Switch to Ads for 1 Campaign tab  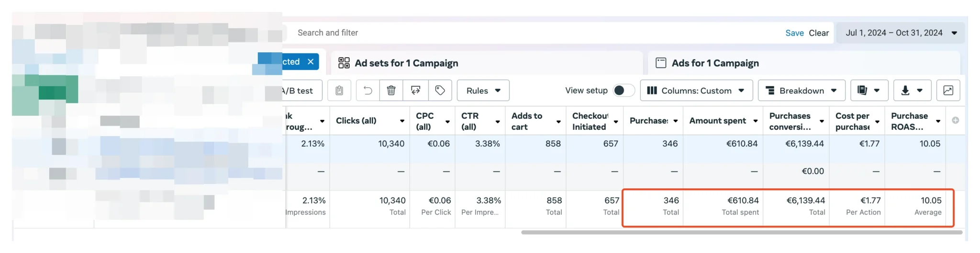coord(715,63)
